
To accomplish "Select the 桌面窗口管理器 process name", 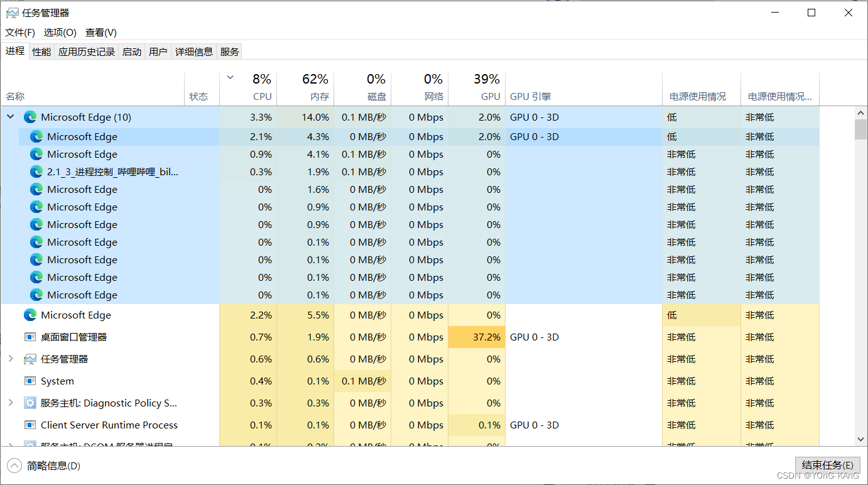I will [74, 337].
